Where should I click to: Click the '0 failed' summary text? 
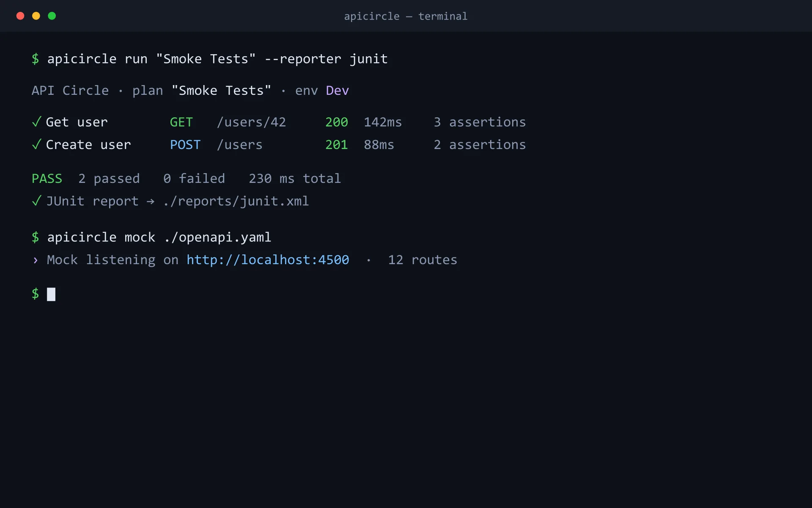click(194, 179)
